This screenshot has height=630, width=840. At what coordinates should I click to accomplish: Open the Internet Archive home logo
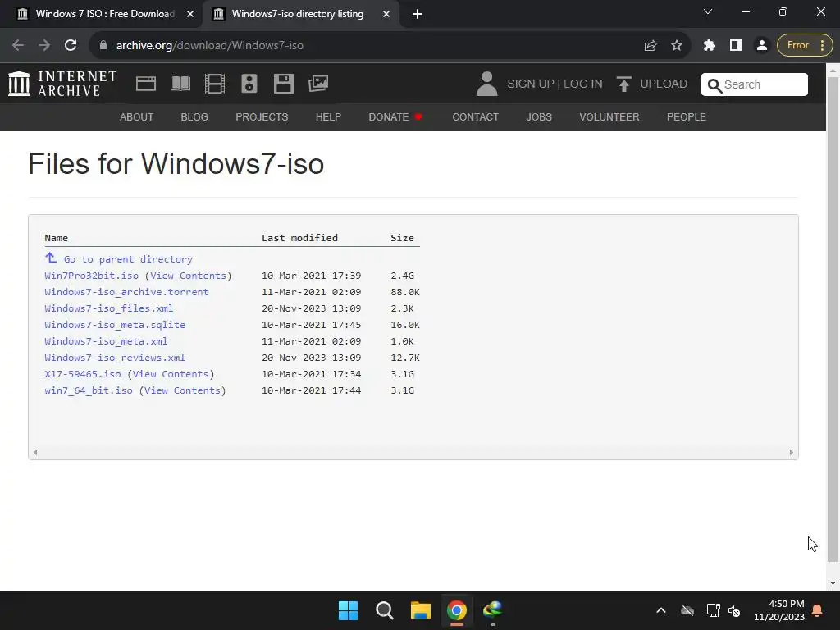(x=62, y=84)
